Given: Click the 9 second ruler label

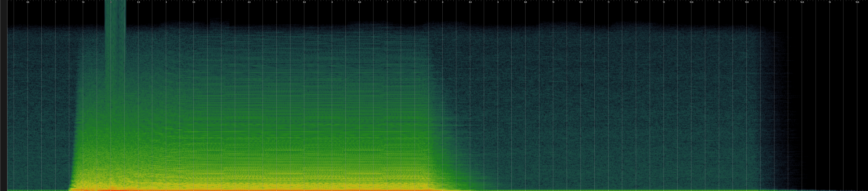Looking at the screenshot, I should click(x=498, y=2).
